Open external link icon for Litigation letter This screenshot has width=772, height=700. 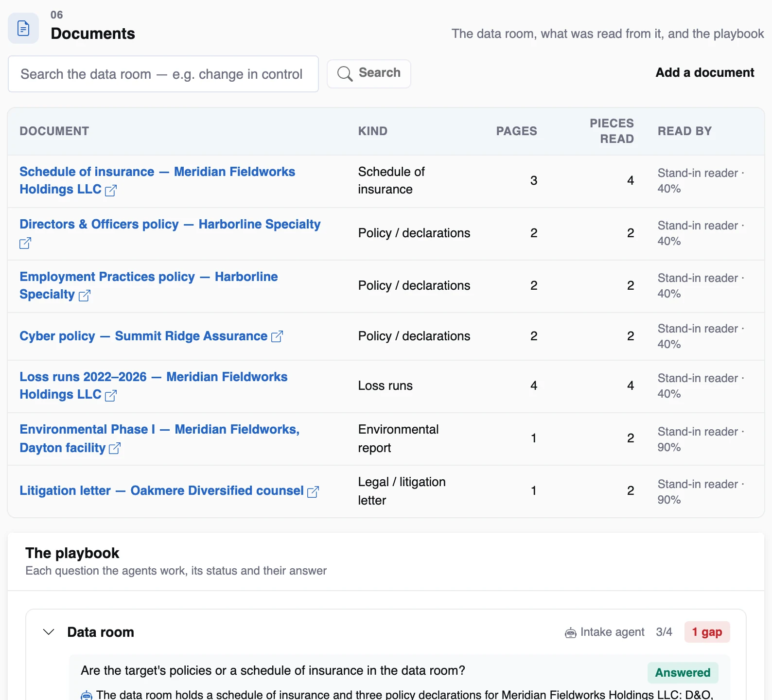313,491
